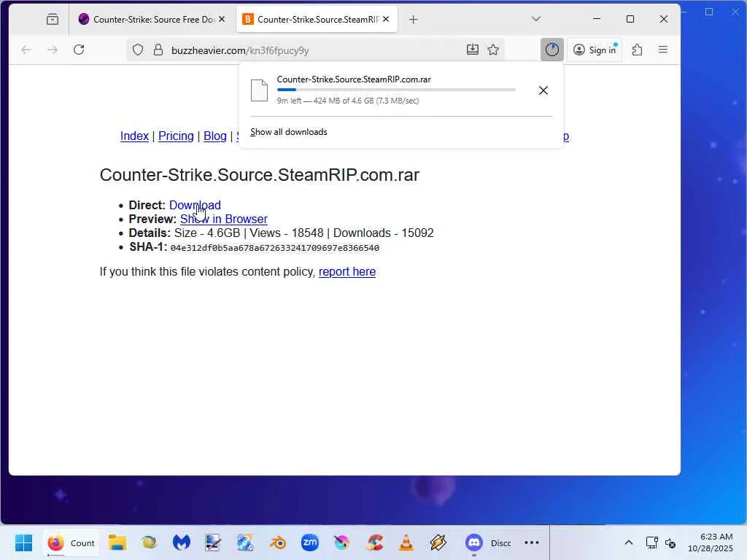Expand the hidden system tray icons chevron
Viewport: 747px width, 560px height.
[628, 542]
